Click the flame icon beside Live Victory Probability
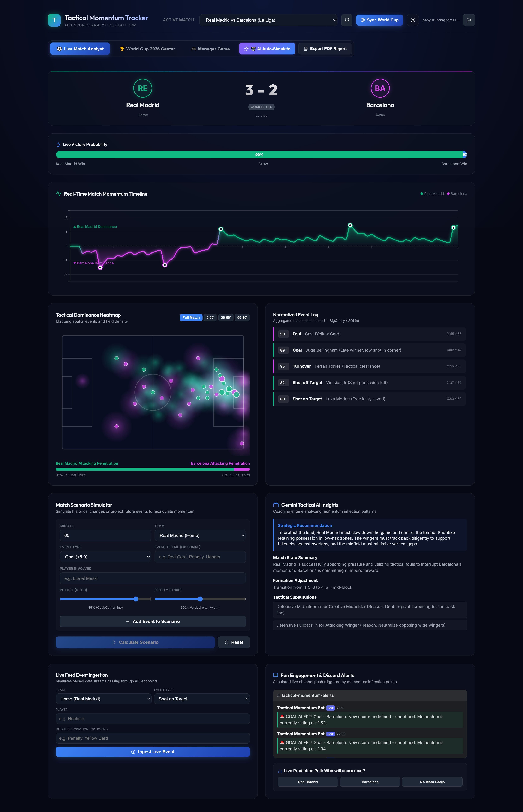Image resolution: width=523 pixels, height=812 pixels. click(x=58, y=145)
